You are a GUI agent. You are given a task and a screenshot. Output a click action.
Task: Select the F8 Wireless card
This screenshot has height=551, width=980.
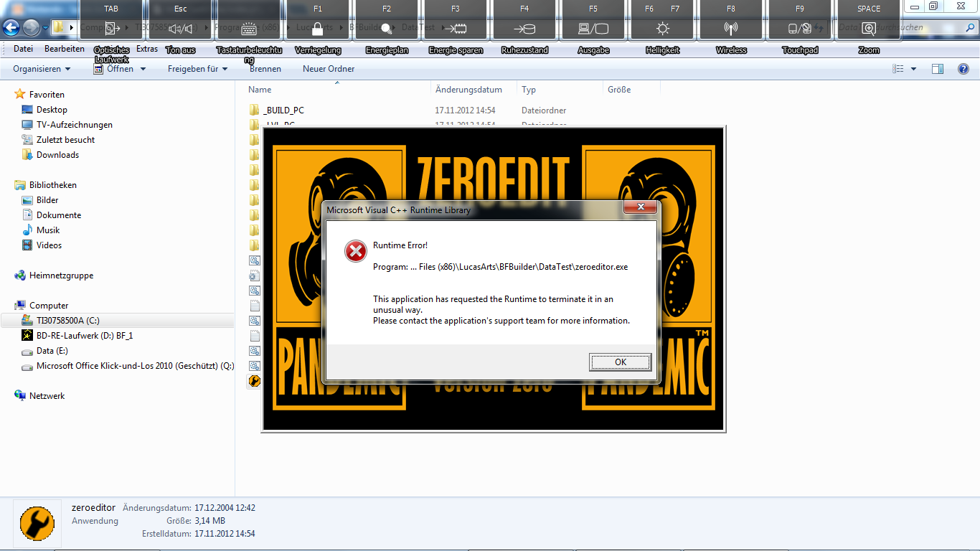click(x=731, y=20)
